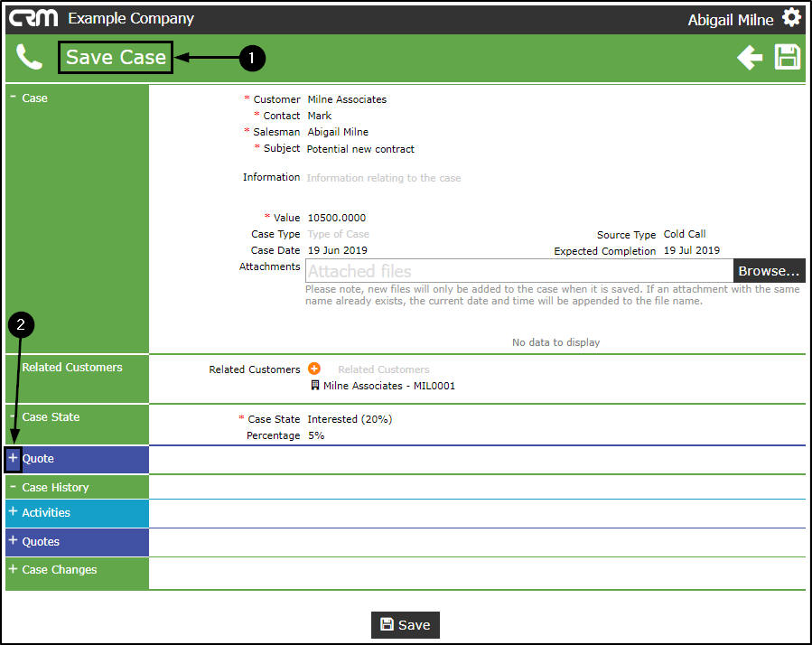Expand the Case Changes section
This screenshot has height=645, width=812.
click(x=13, y=570)
